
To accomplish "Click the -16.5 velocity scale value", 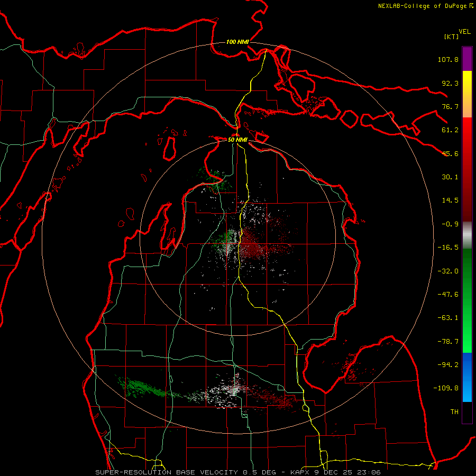I will [x=448, y=248].
